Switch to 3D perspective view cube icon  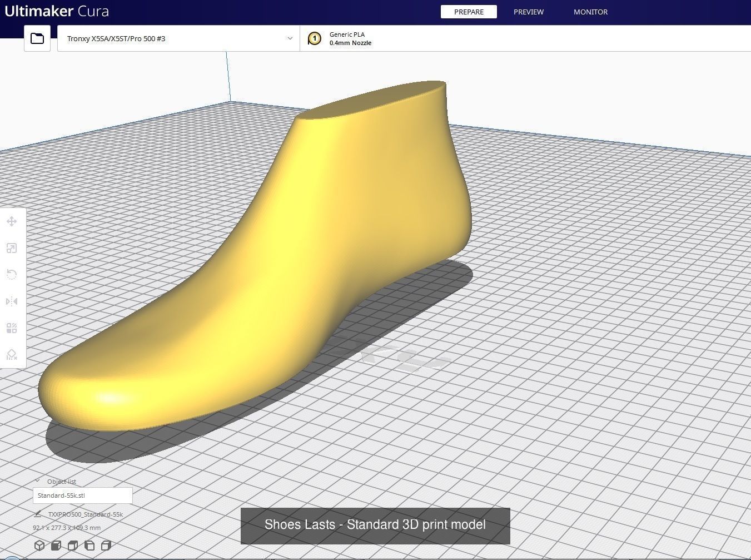click(39, 546)
